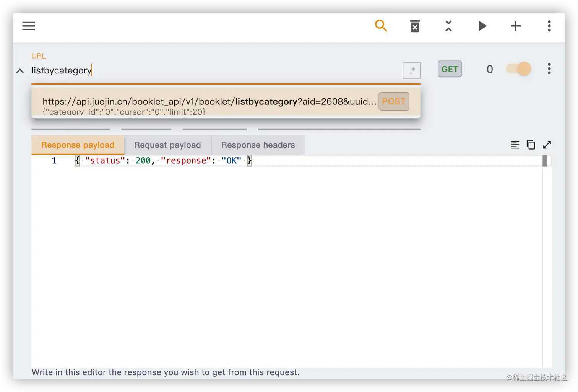
Task: Click line number 1 in editor
Action: pyautogui.click(x=54, y=161)
